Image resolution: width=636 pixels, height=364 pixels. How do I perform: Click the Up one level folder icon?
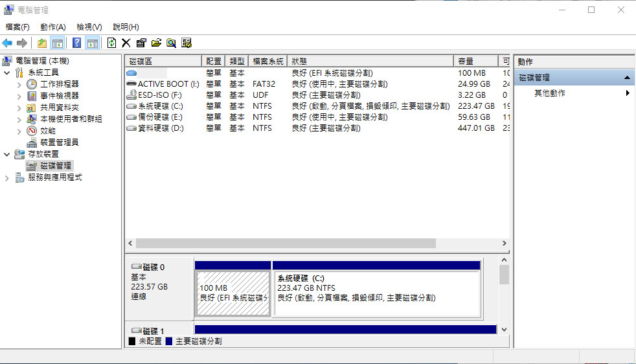(x=42, y=43)
